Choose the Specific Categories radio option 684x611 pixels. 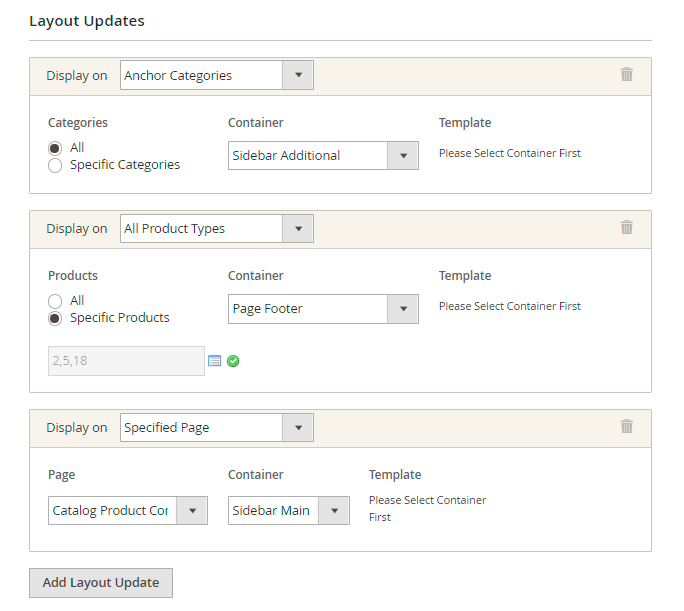[x=55, y=165]
